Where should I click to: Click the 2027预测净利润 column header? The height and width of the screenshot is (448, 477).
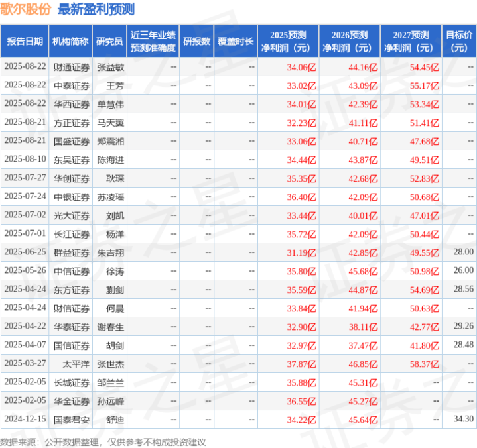tap(411, 41)
